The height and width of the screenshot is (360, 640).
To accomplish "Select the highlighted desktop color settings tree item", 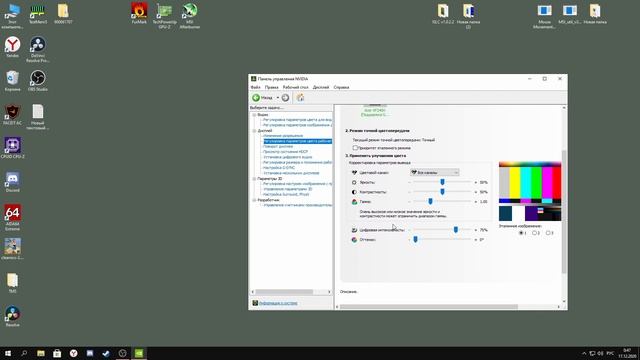I will (x=298, y=141).
